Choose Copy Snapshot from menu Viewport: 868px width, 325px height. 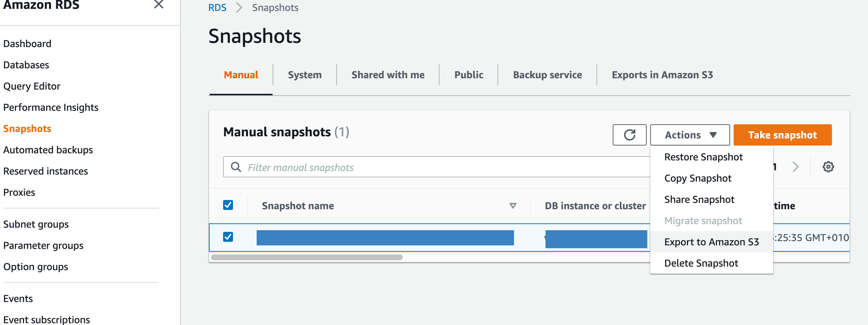(698, 178)
